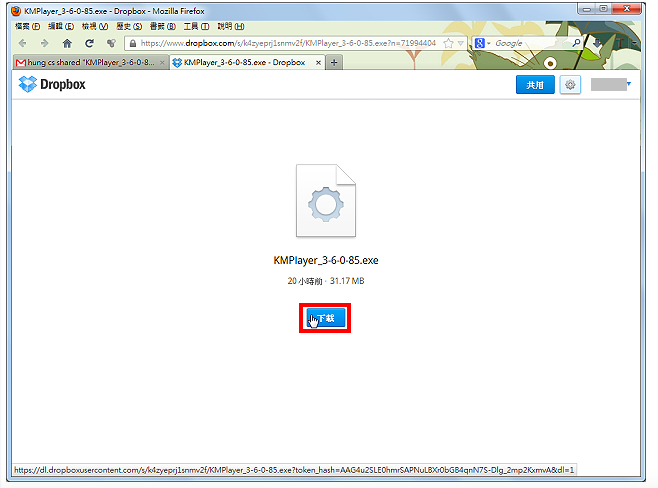Open the Firefox downloads arrow button
658x488 pixels.
(597, 43)
